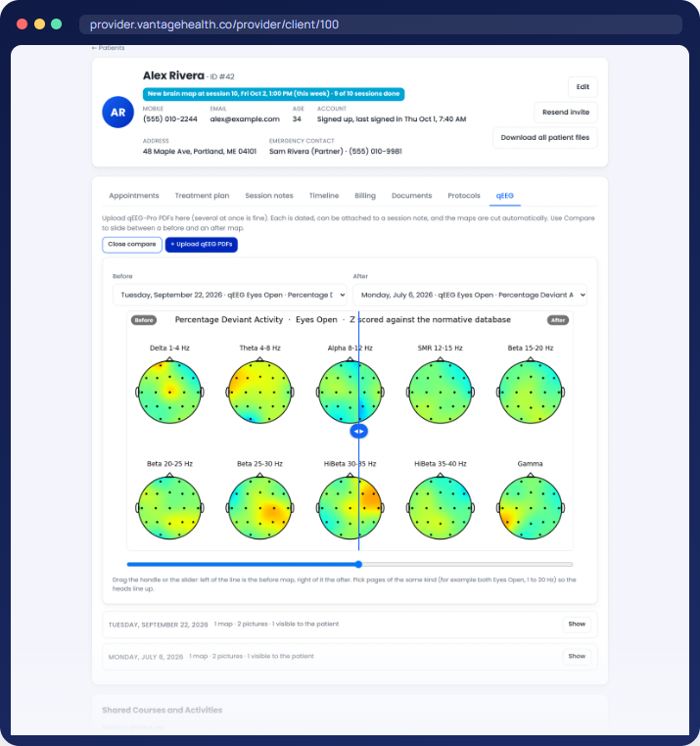Click the Beta 15-20 Hz head map
The width and height of the screenshot is (700, 746).
[531, 392]
